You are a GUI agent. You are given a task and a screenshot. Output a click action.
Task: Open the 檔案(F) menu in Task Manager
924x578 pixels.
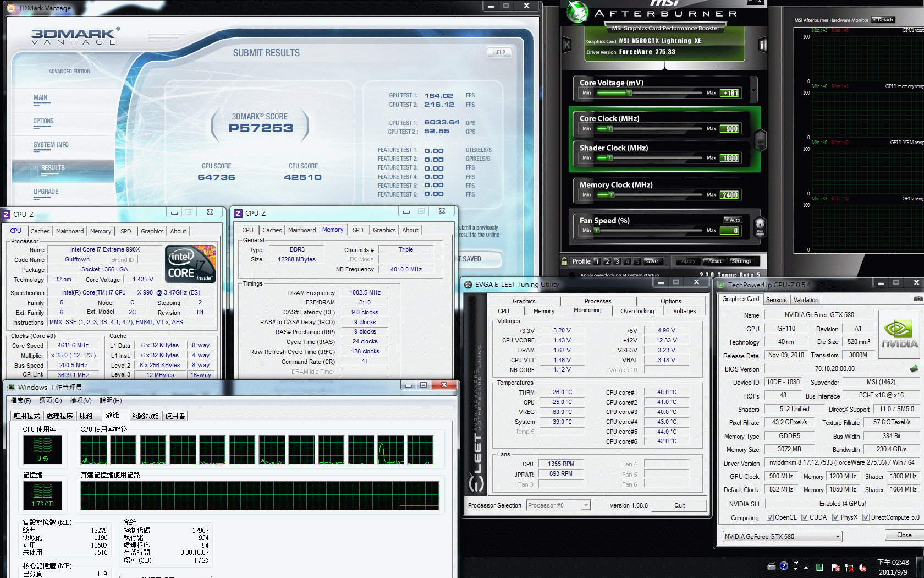click(x=21, y=401)
